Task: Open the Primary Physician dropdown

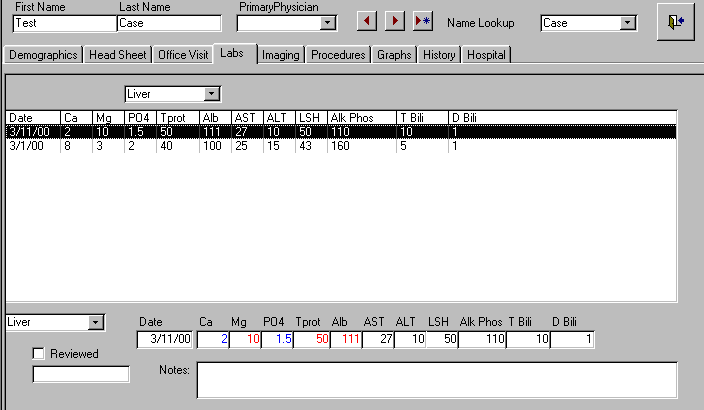Action: [x=328, y=23]
